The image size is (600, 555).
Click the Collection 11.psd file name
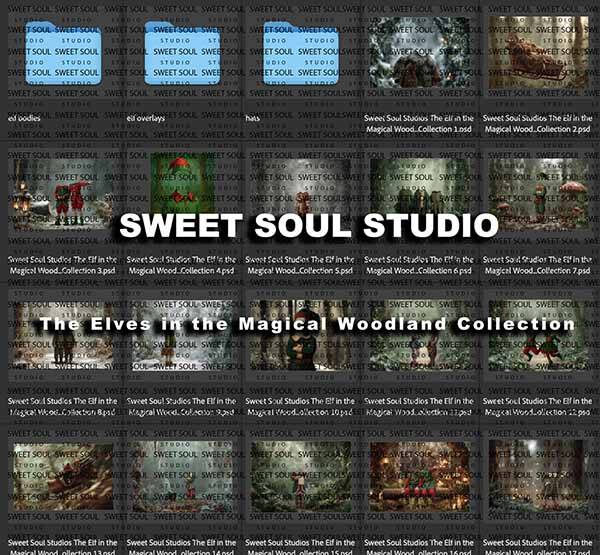click(x=419, y=406)
